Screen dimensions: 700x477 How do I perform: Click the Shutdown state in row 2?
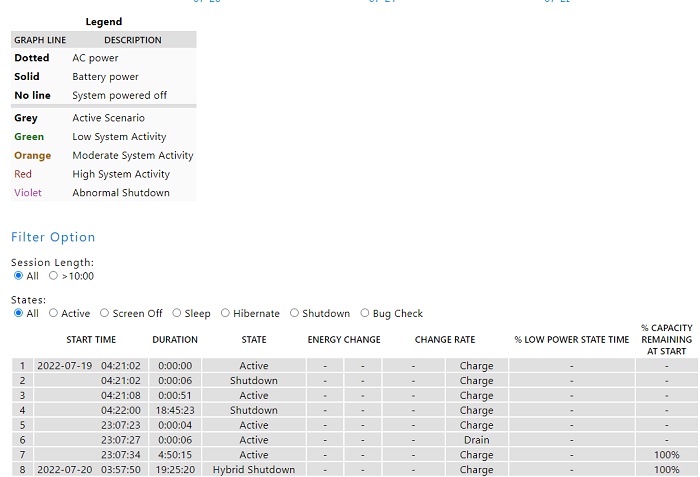254,381
